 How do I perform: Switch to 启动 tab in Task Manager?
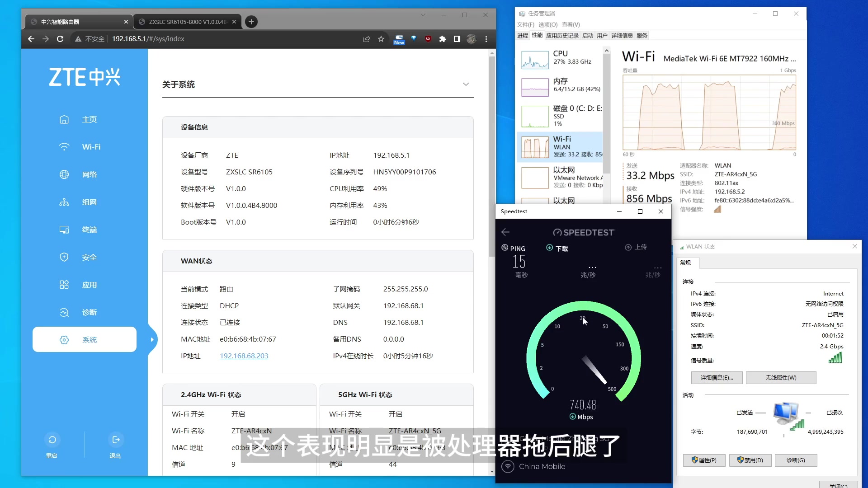[x=588, y=36]
